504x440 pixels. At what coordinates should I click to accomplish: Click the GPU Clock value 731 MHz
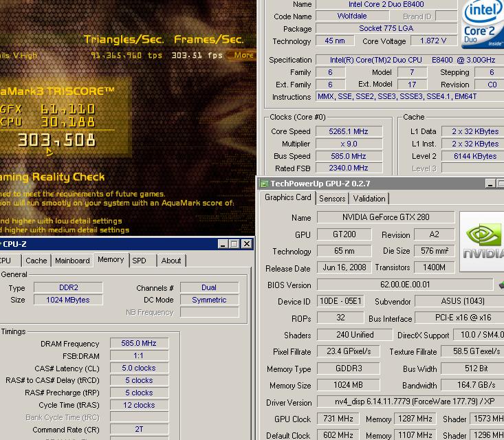pos(338,419)
